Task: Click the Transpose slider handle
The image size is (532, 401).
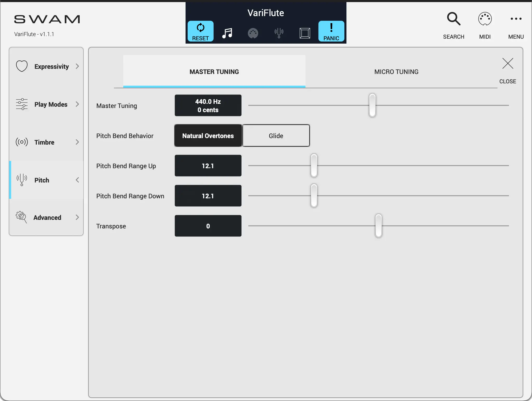Action: pos(378,226)
